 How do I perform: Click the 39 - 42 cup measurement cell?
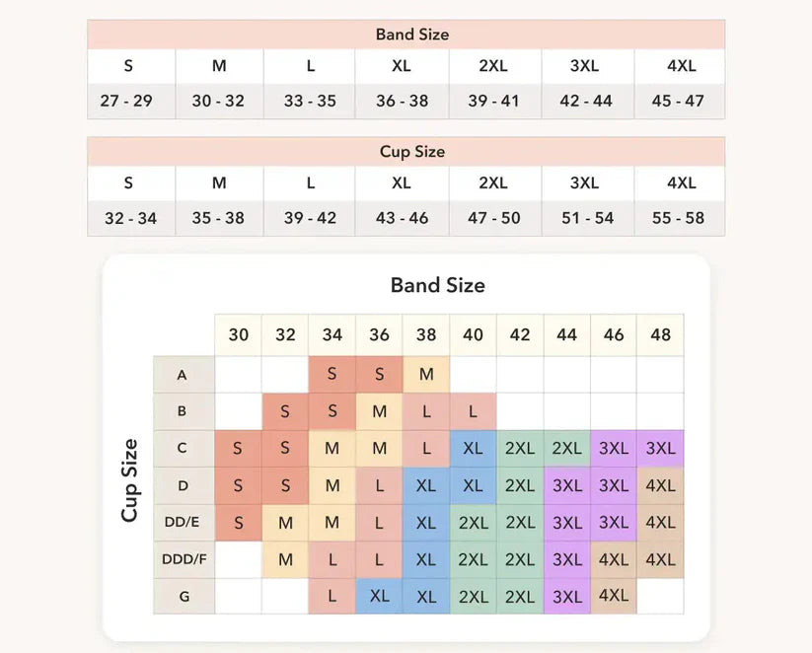(x=309, y=218)
